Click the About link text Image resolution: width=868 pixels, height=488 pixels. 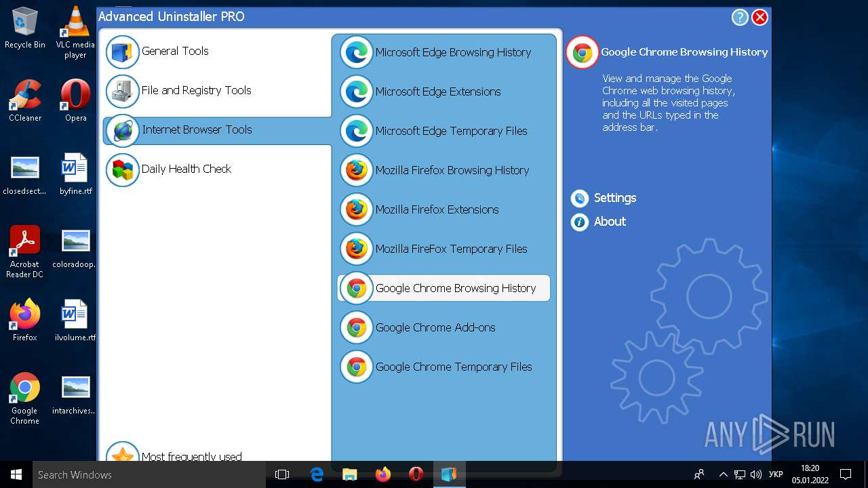(610, 222)
